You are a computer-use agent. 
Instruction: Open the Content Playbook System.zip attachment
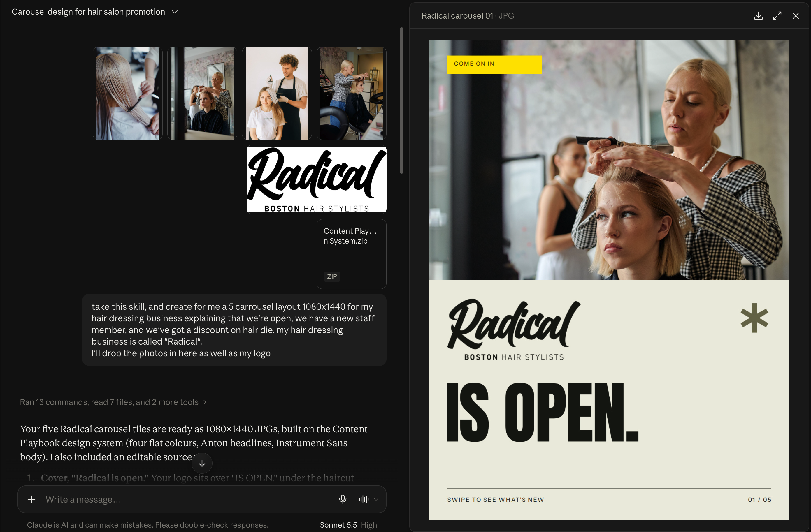click(351, 254)
